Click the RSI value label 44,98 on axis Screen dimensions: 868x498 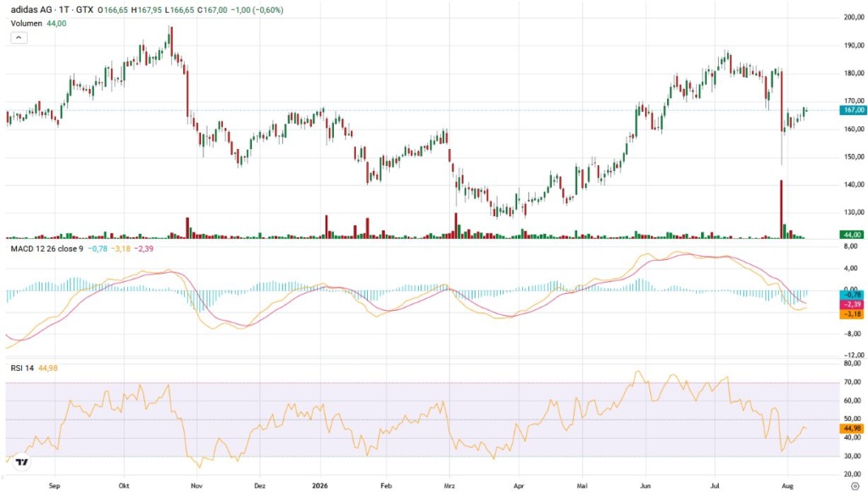853,429
